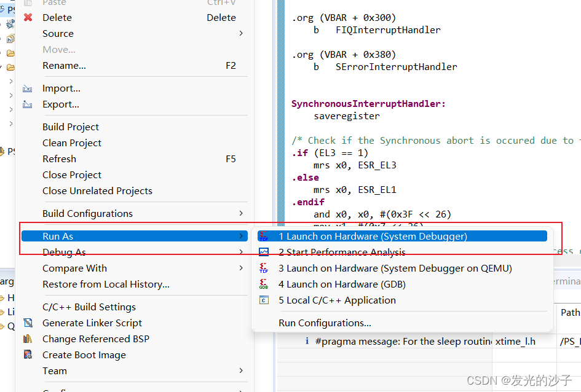Click the '.if (EL3 == 1)' line
The image size is (581, 392).
click(330, 153)
